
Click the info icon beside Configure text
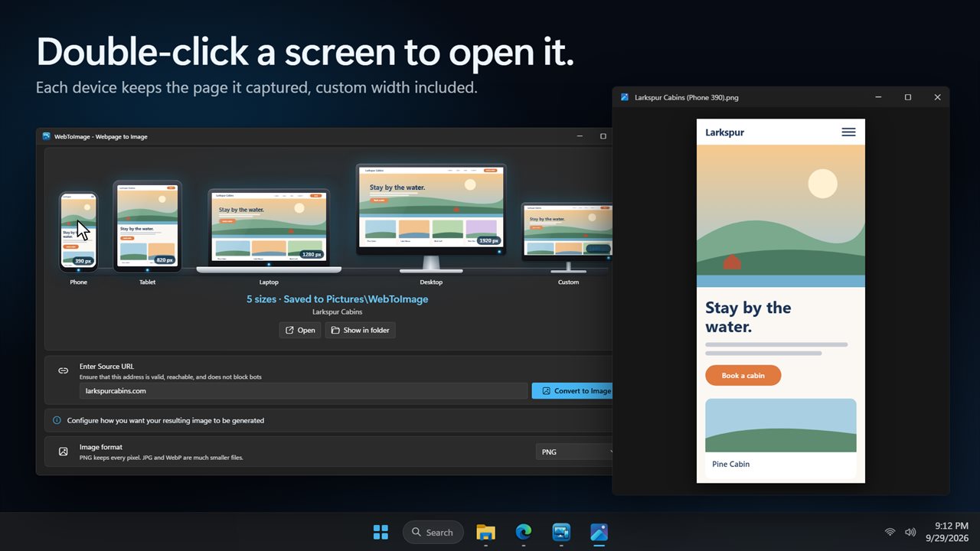coord(57,420)
